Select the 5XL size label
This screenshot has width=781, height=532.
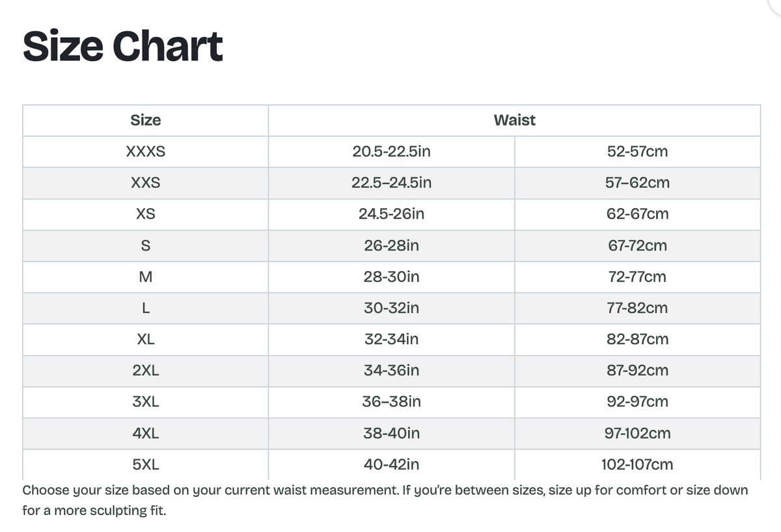pyautogui.click(x=146, y=464)
